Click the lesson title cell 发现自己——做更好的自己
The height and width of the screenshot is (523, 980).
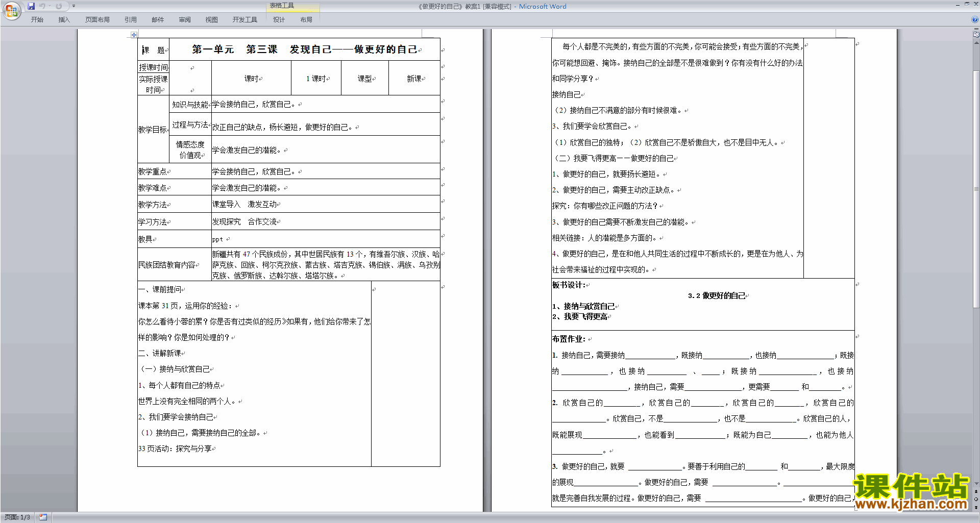pos(304,49)
